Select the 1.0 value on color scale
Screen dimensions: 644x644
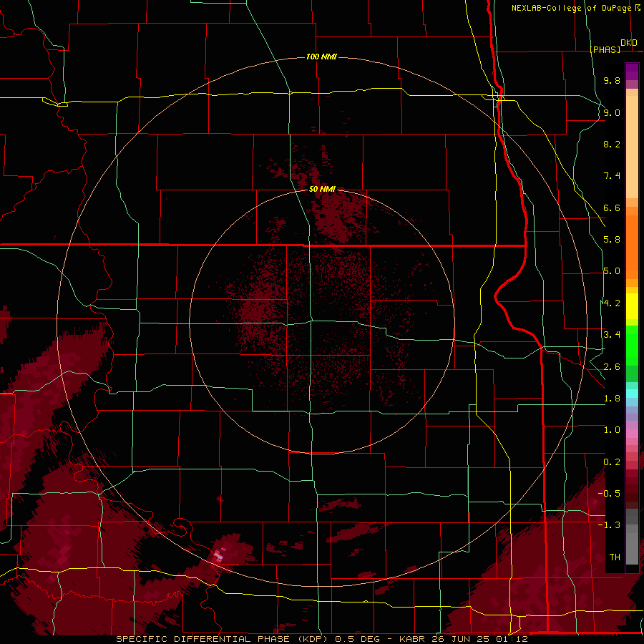pyautogui.click(x=612, y=430)
